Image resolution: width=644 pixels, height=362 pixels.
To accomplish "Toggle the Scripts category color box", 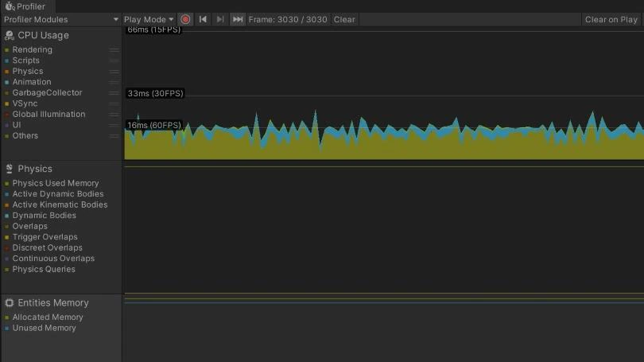I will pyautogui.click(x=6, y=60).
